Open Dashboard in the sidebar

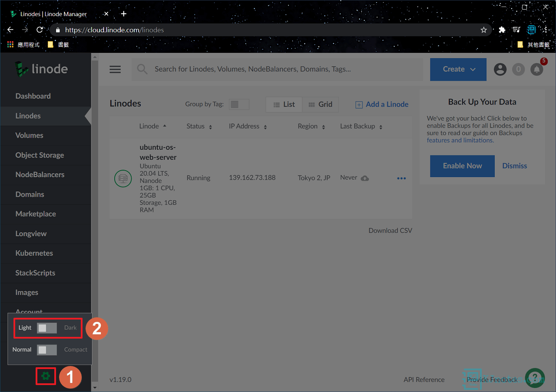tap(46, 96)
